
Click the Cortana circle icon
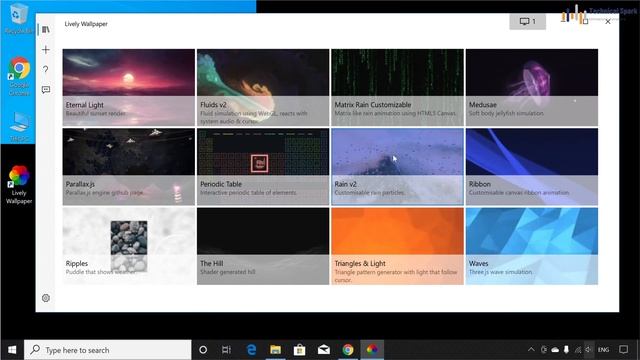203,350
